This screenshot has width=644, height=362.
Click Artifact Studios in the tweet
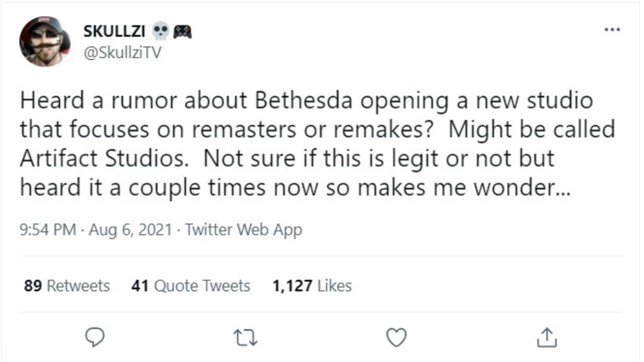click(x=107, y=158)
